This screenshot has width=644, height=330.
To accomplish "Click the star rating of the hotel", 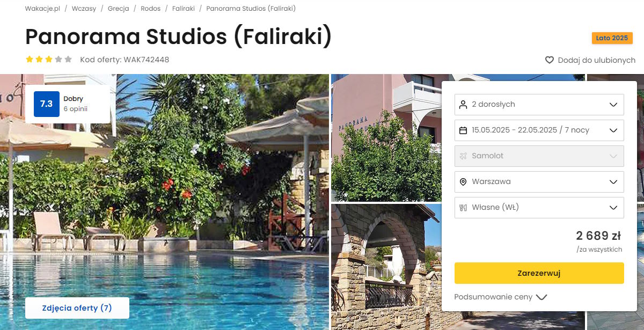I will [x=49, y=60].
